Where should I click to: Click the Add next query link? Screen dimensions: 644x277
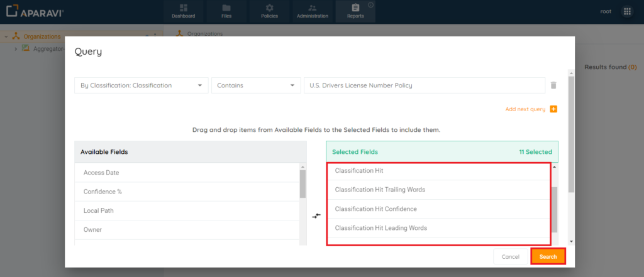[x=525, y=109]
